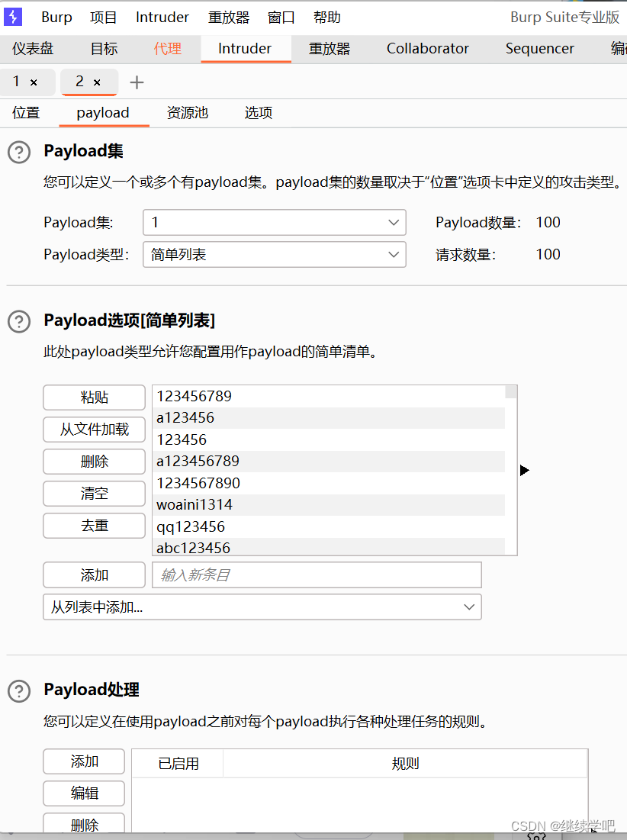The height and width of the screenshot is (840, 627).
Task: Click the payload list scrollbar thumb
Action: point(511,392)
